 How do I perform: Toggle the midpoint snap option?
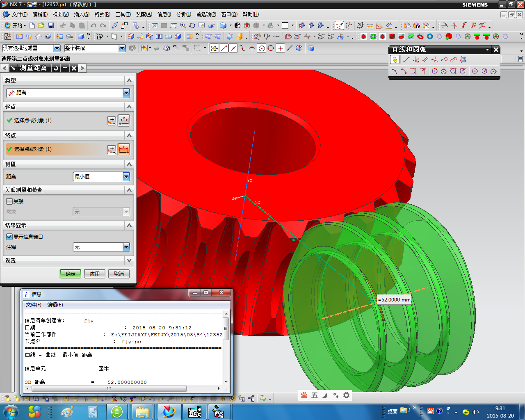(x=233, y=48)
